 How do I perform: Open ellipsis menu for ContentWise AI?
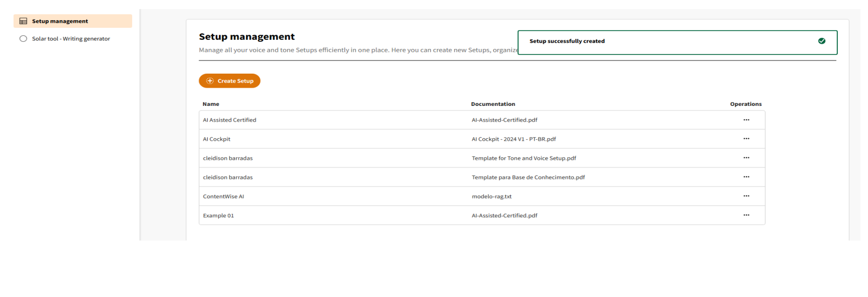(x=746, y=196)
